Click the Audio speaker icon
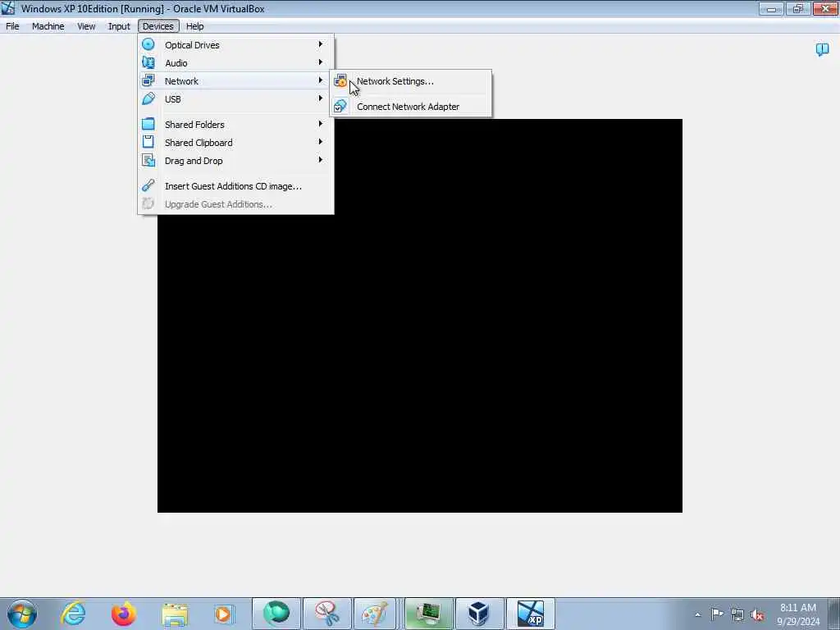 (x=148, y=62)
